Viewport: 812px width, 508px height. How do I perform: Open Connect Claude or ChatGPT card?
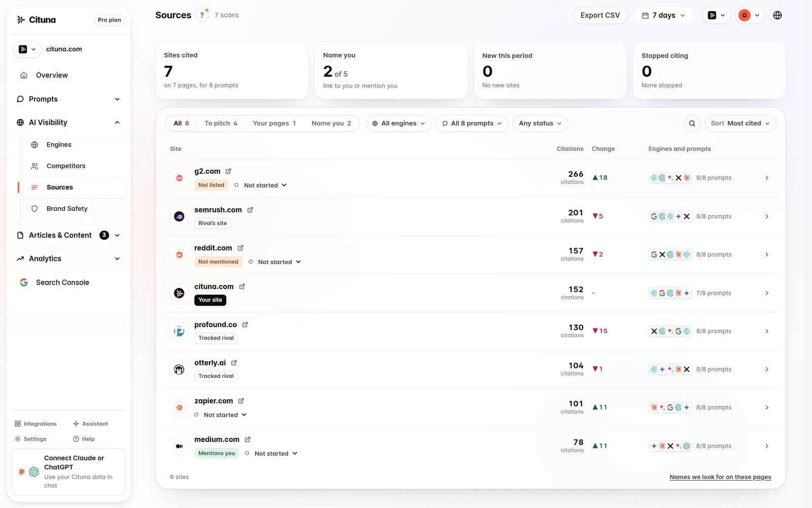69,472
